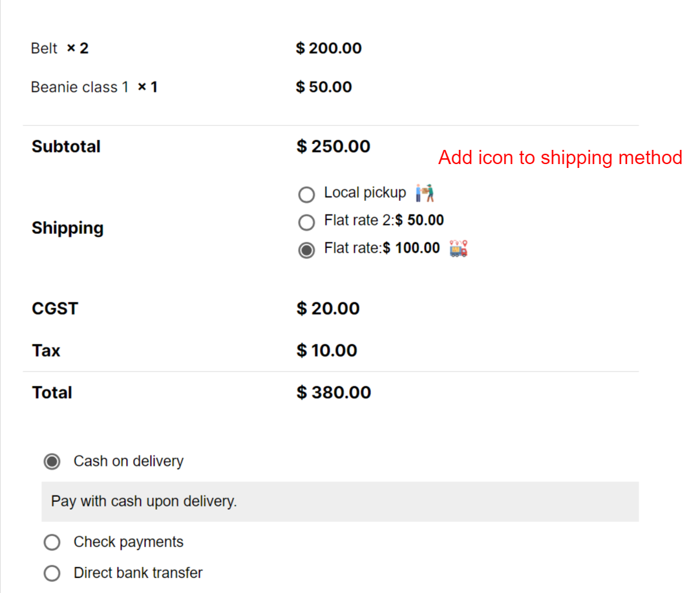Click the Cash on delivery label
Screen dimensions: 700x593
pos(129,461)
